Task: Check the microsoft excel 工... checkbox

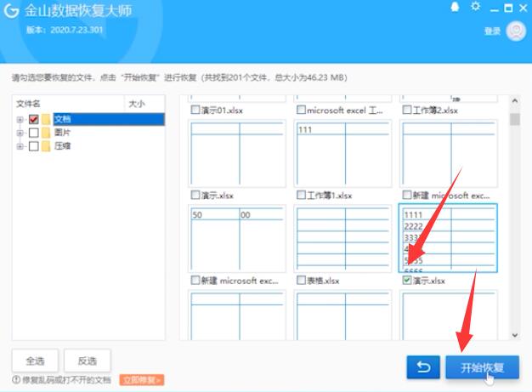Action: 301,110
